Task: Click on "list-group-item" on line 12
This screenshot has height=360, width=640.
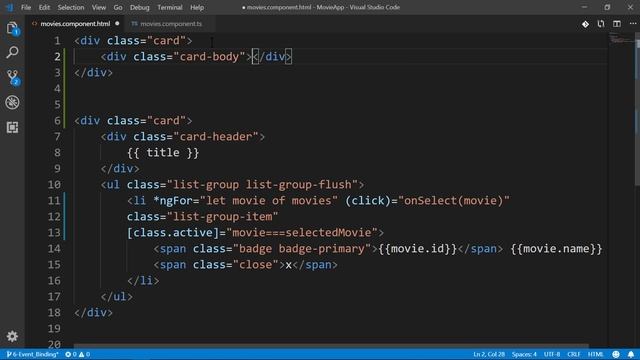Action: click(x=222, y=217)
